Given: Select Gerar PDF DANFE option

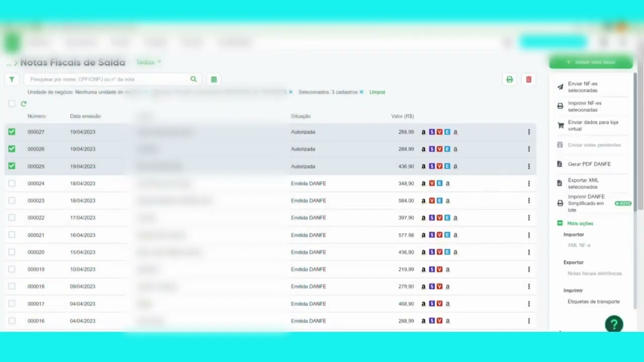Looking at the screenshot, I should click(x=589, y=164).
